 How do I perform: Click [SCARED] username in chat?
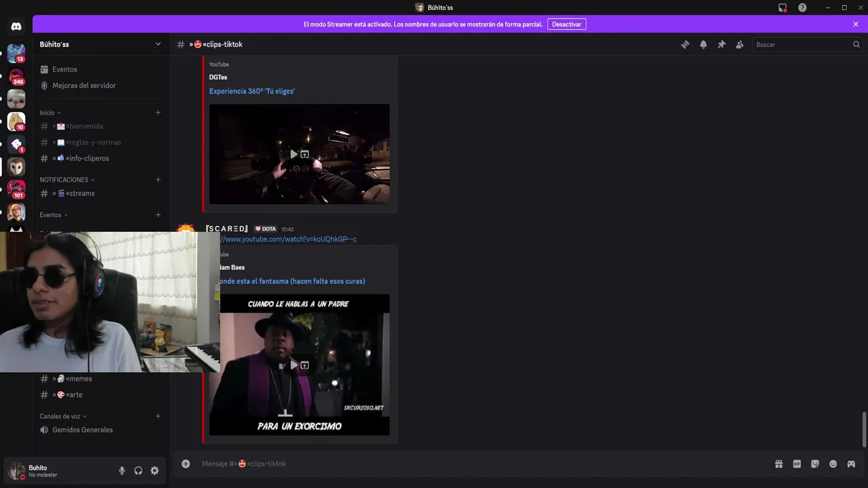tap(227, 228)
